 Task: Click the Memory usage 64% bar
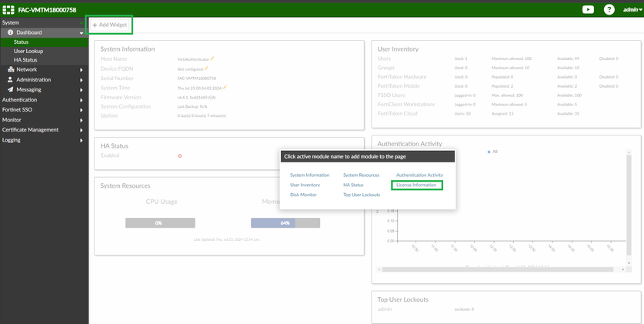click(285, 223)
